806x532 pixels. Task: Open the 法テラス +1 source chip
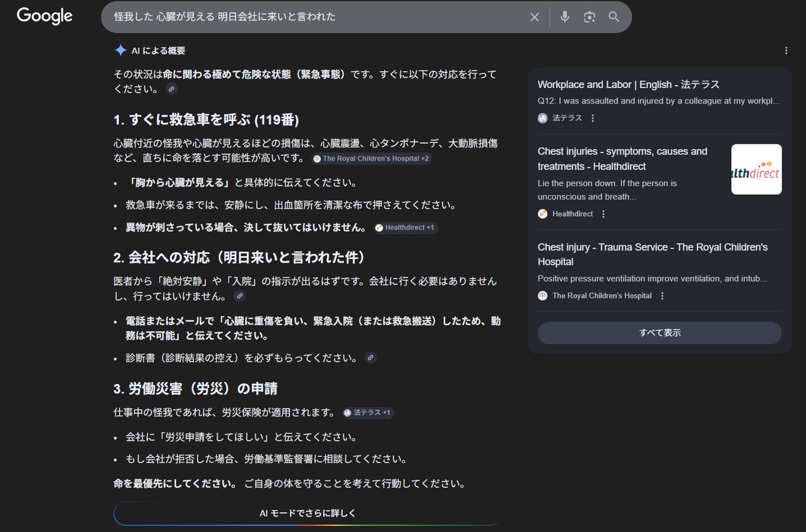367,412
